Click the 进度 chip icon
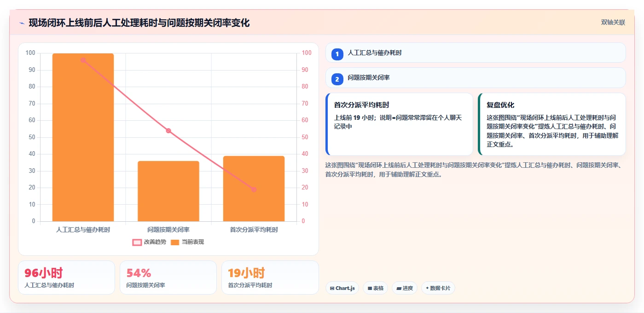The width and height of the screenshot is (644, 313). pyautogui.click(x=399, y=288)
